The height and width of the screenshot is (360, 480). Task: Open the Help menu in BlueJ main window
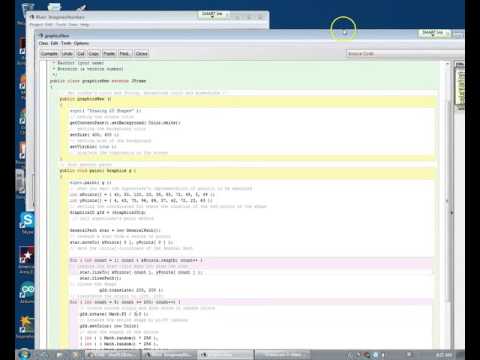click(x=85, y=25)
